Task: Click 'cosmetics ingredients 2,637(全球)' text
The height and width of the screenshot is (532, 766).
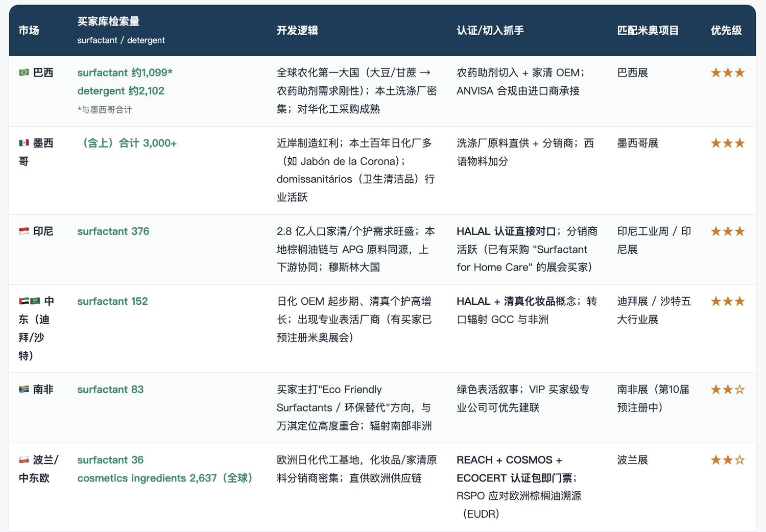Action: tap(165, 478)
